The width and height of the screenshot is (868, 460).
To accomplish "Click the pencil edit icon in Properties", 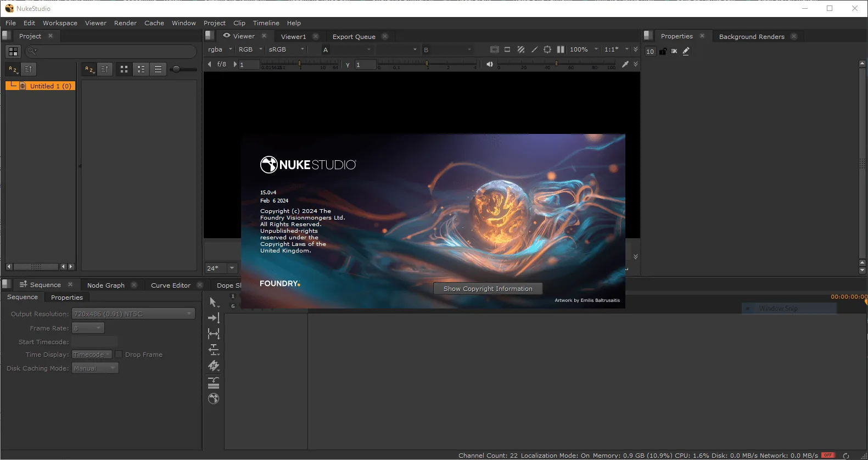I will [x=686, y=51].
